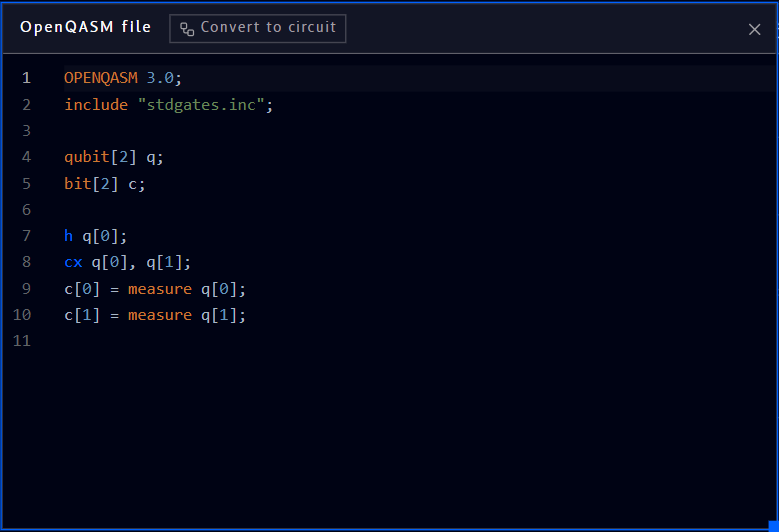This screenshot has height=532, width=779.
Task: Click the cx q[0], q[1]; line
Action: (x=127, y=262)
